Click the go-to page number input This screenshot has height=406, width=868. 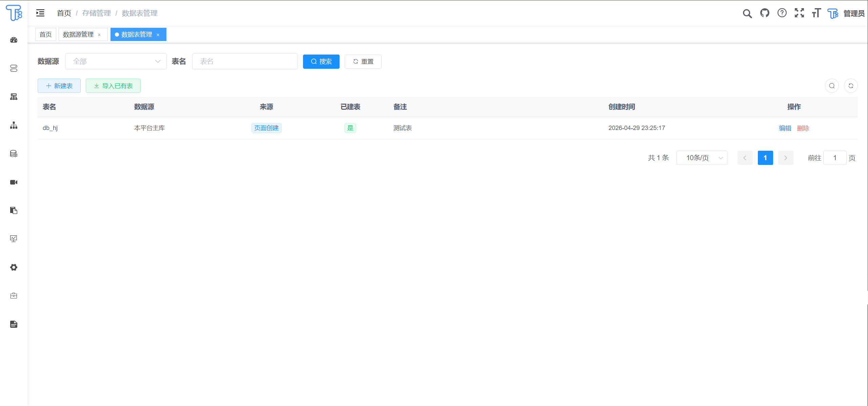[835, 158]
